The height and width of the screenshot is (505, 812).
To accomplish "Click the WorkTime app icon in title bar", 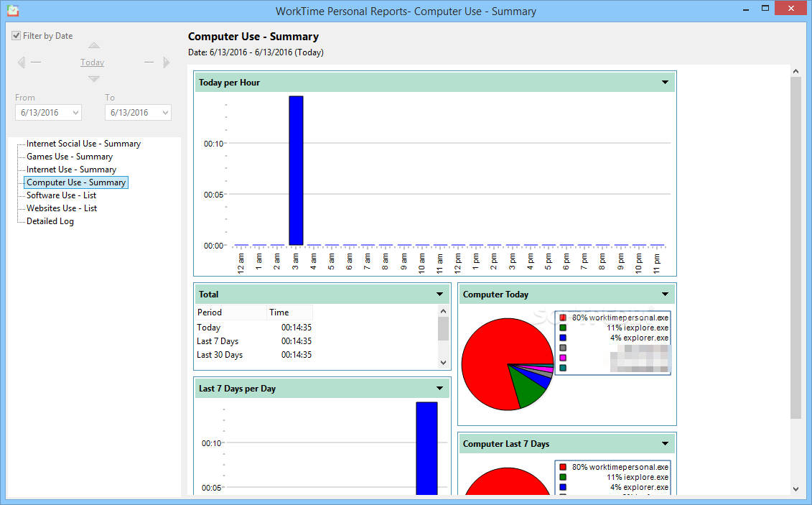I will (x=13, y=10).
